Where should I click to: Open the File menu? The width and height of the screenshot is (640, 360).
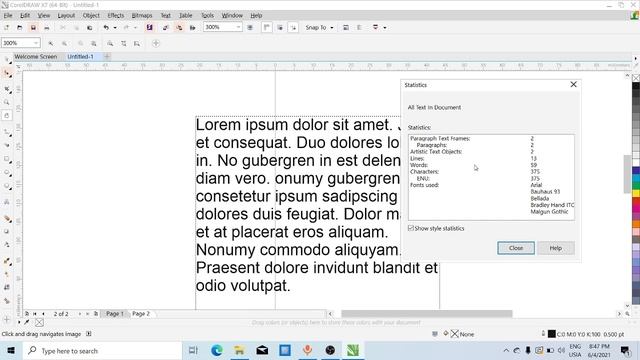8,16
